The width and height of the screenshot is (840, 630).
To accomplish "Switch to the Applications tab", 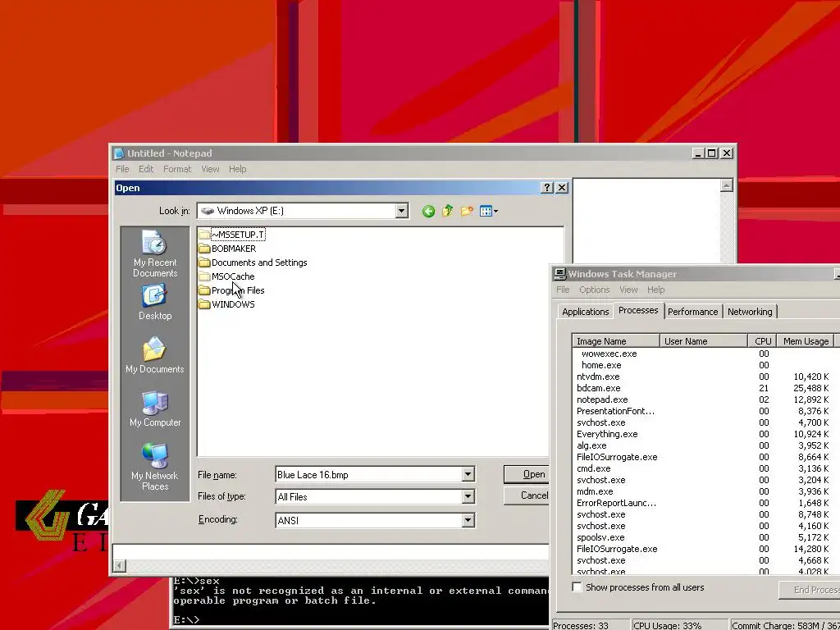I will pyautogui.click(x=585, y=312).
